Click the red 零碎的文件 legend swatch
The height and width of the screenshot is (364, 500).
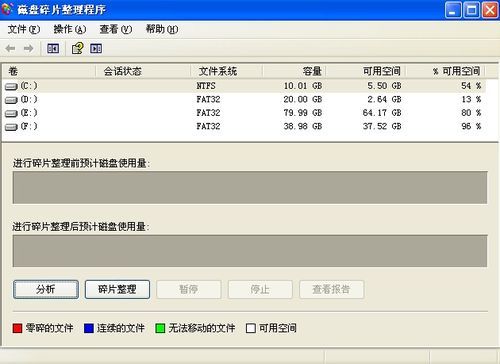(17, 328)
